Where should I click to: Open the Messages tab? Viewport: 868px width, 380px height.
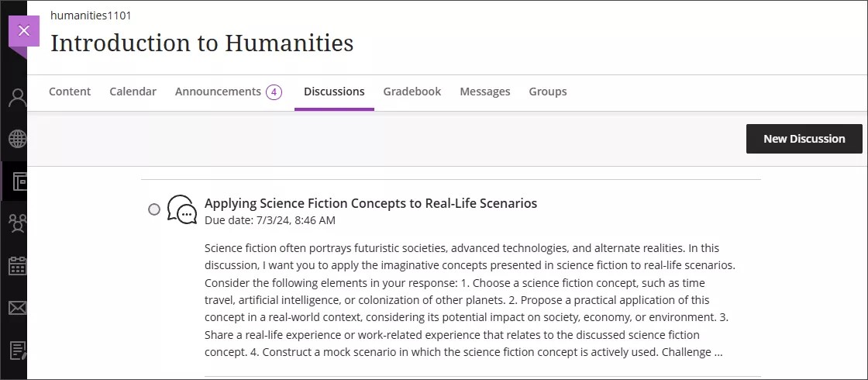(x=484, y=92)
